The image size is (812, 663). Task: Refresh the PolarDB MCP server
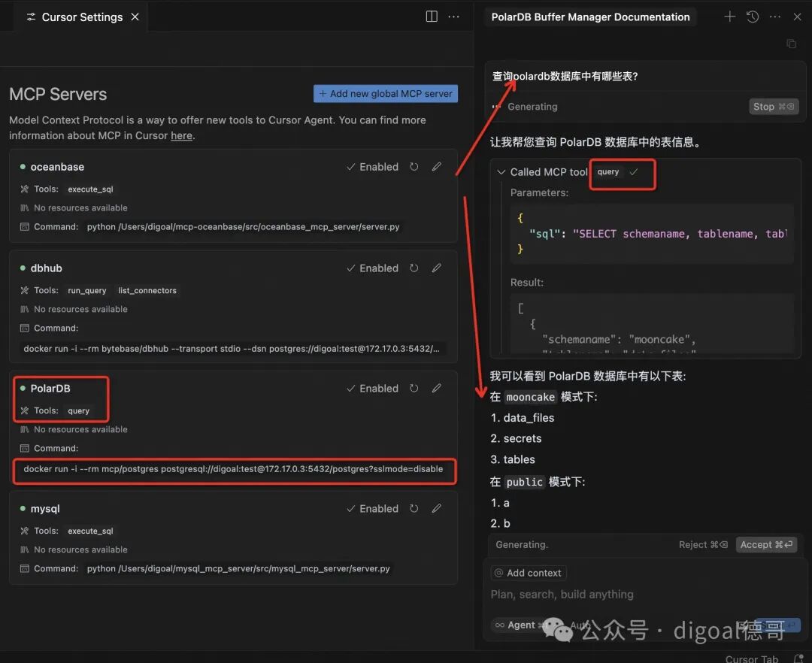[x=414, y=388]
